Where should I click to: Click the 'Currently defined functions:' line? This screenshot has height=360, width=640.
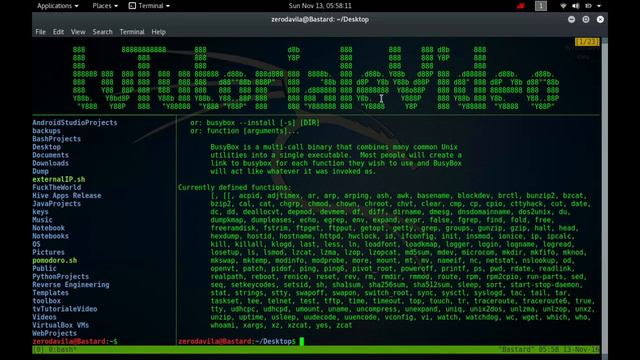coord(235,187)
